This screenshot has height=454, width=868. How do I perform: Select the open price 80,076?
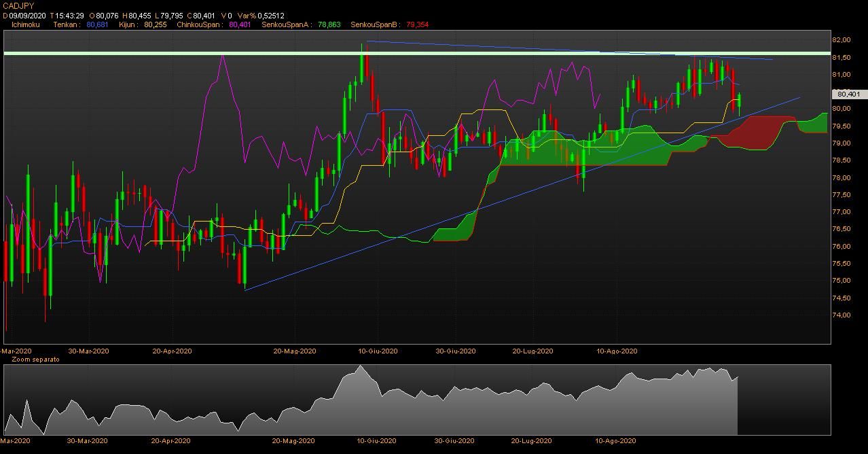click(x=107, y=15)
